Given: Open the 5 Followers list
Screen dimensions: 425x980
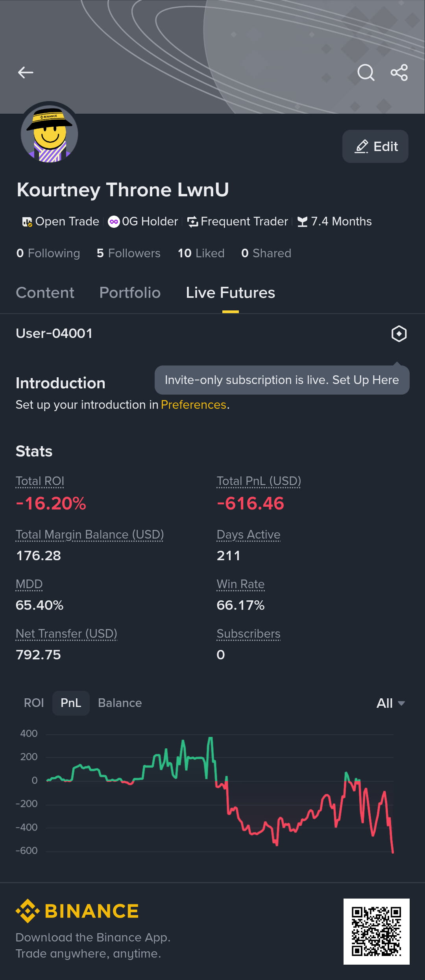Looking at the screenshot, I should pyautogui.click(x=128, y=253).
